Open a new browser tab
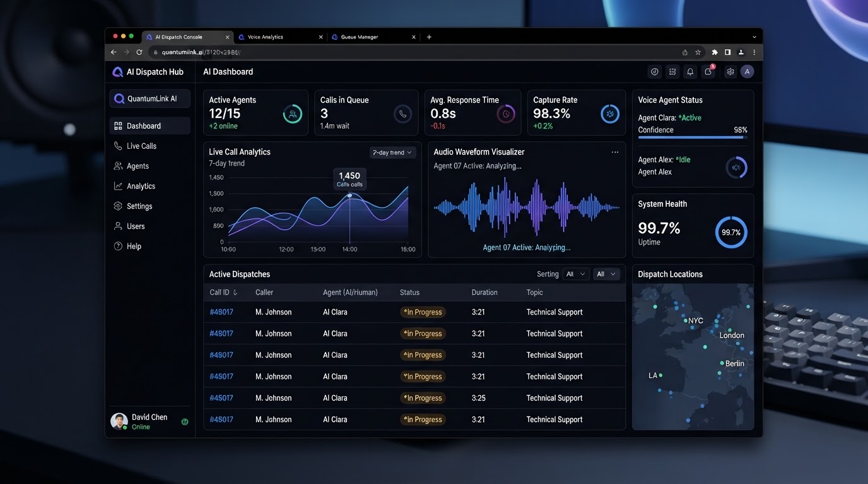 tap(429, 37)
